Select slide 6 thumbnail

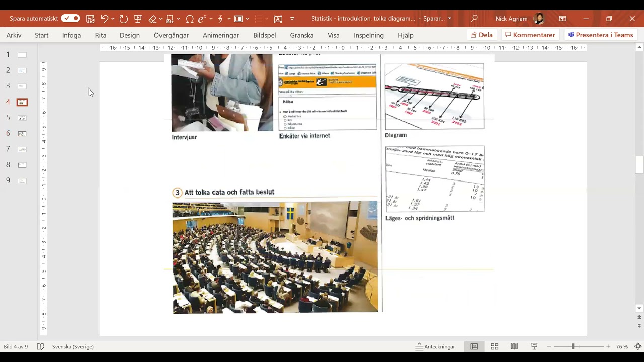[x=22, y=134]
